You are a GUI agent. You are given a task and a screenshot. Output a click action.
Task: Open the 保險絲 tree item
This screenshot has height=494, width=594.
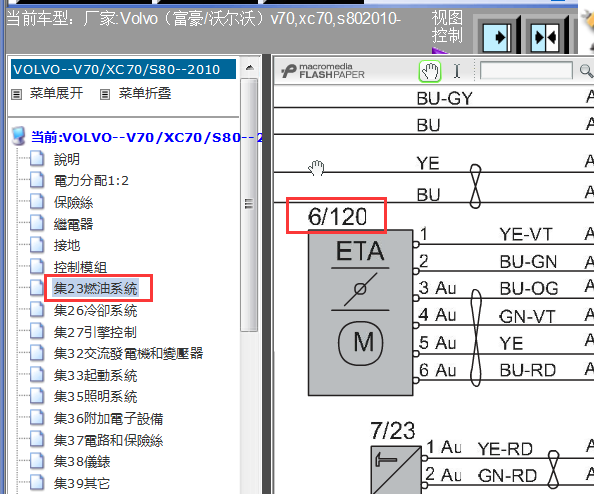pyautogui.click(x=73, y=203)
